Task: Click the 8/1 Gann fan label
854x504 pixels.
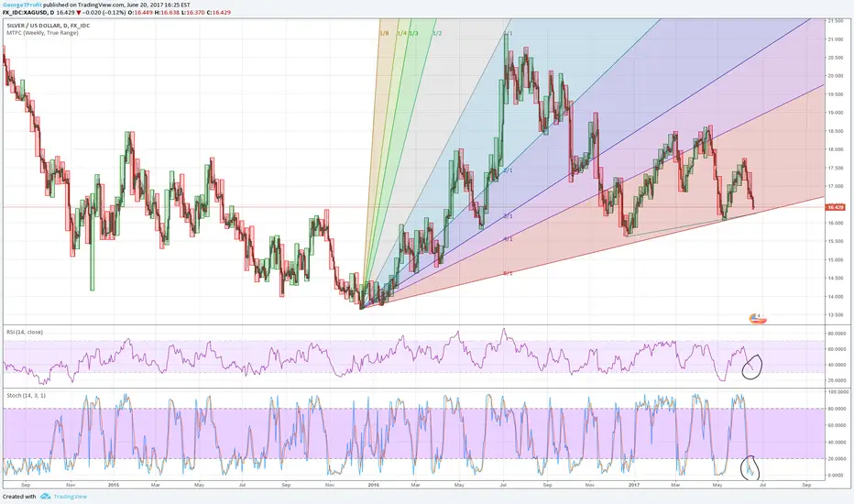Action: pyautogui.click(x=508, y=273)
